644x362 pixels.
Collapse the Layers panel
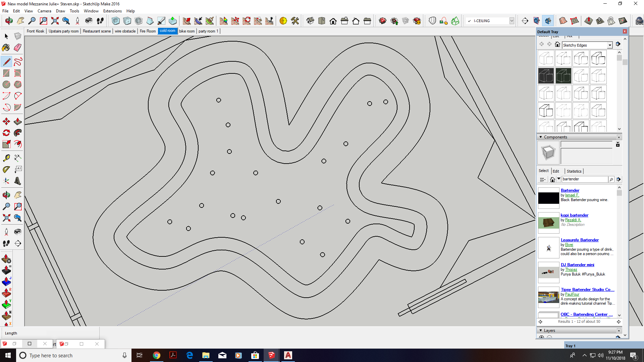click(x=541, y=330)
